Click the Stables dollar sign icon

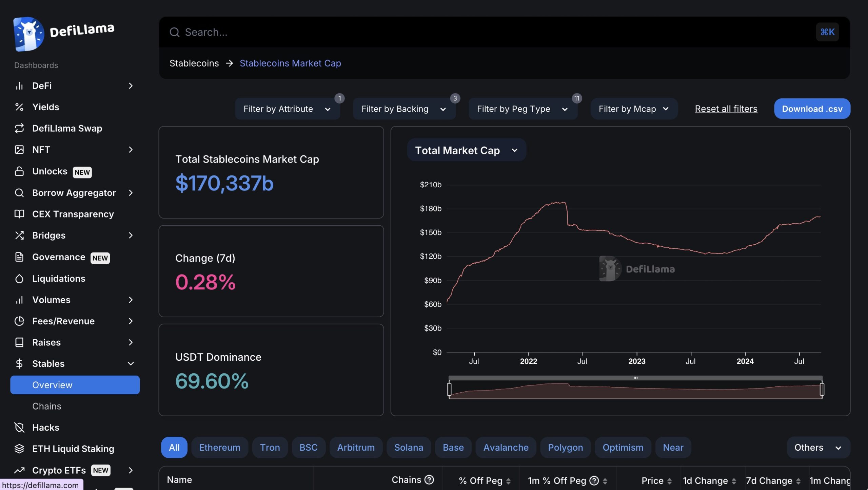(x=19, y=364)
